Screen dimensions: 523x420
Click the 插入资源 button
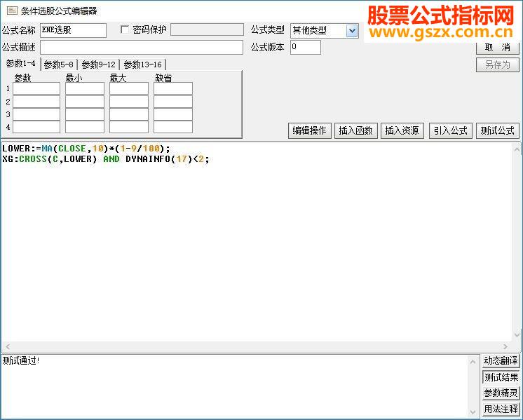(x=402, y=130)
